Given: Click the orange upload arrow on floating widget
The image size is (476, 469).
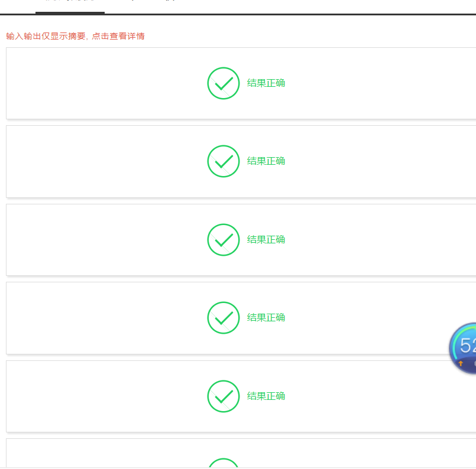Looking at the screenshot, I should pyautogui.click(x=461, y=363).
